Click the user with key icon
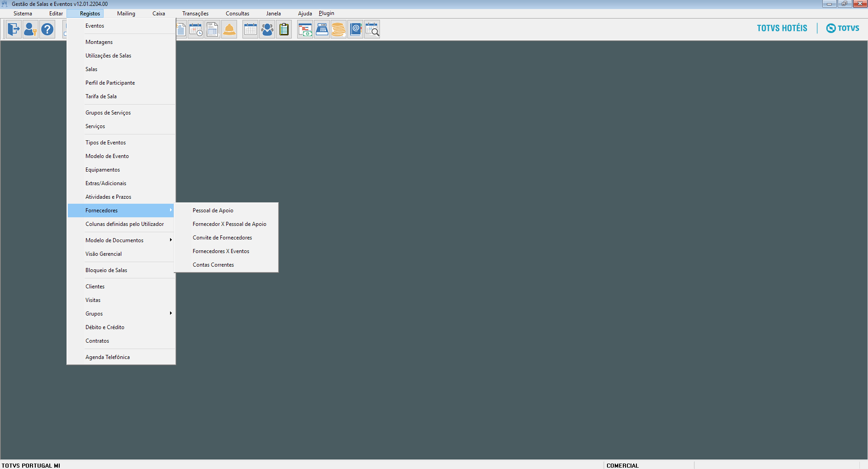 click(x=30, y=30)
